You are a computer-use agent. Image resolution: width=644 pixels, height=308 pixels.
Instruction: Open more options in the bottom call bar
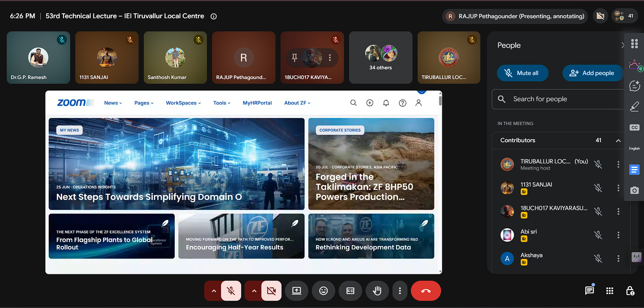[400, 291]
